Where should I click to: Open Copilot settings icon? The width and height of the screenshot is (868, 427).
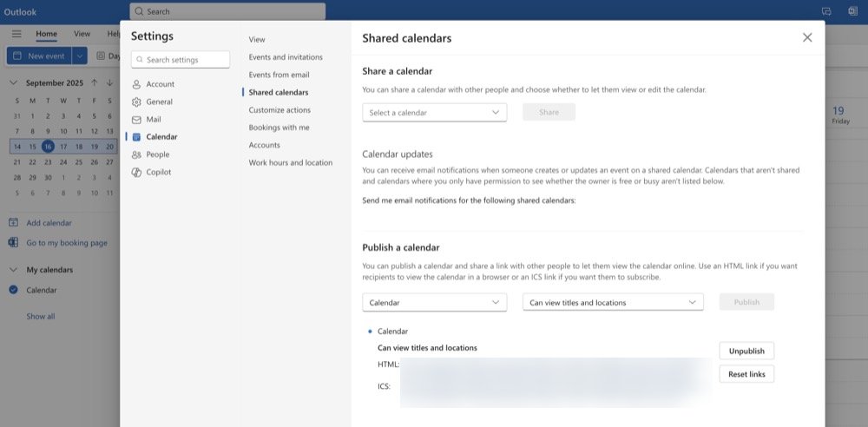136,172
